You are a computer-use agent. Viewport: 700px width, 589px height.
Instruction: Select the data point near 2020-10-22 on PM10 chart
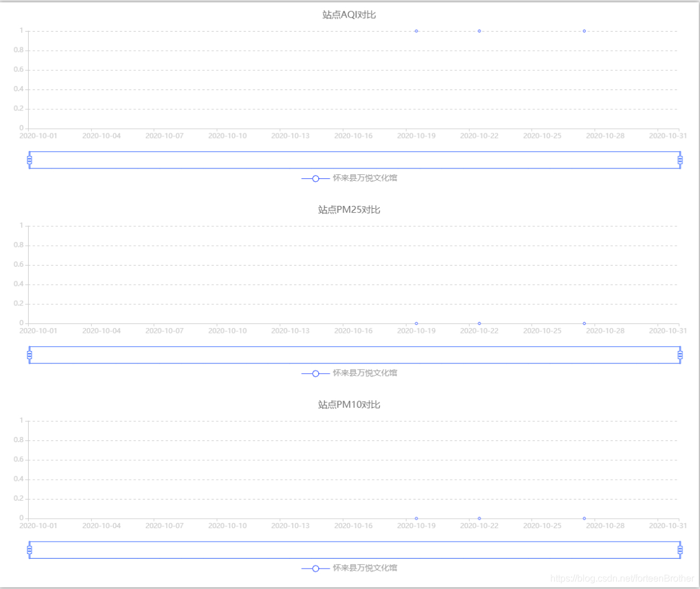[479, 518]
